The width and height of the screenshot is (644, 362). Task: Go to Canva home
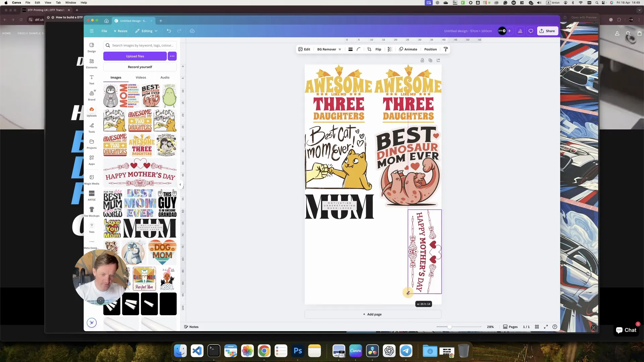coord(106,21)
